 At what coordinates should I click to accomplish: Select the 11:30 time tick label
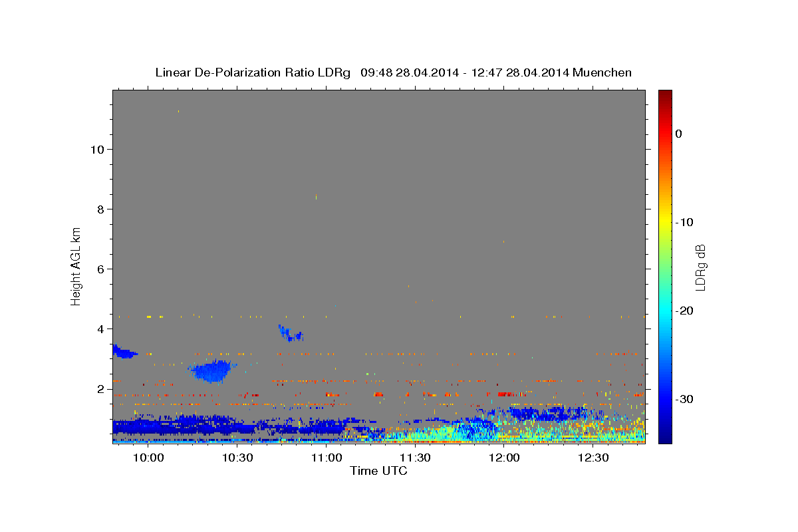(x=415, y=458)
